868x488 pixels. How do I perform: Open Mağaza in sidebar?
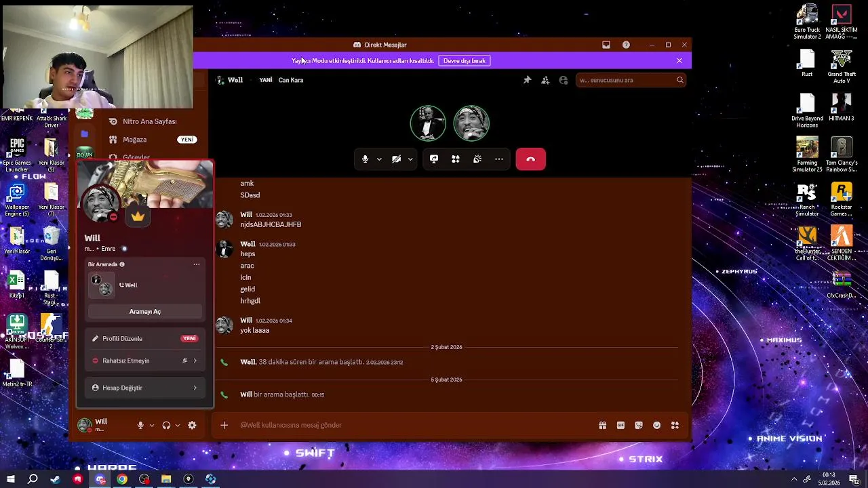134,140
